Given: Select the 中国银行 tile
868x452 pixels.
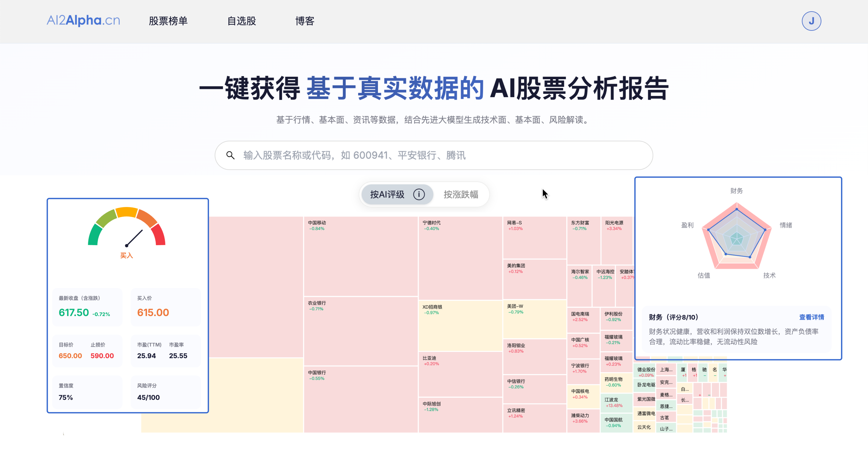Looking at the screenshot, I should [x=361, y=399].
